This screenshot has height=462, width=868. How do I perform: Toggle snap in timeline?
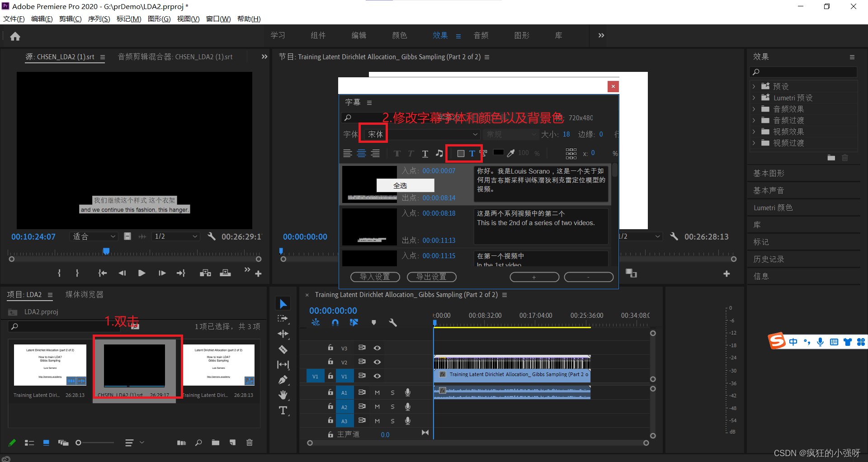coord(335,322)
